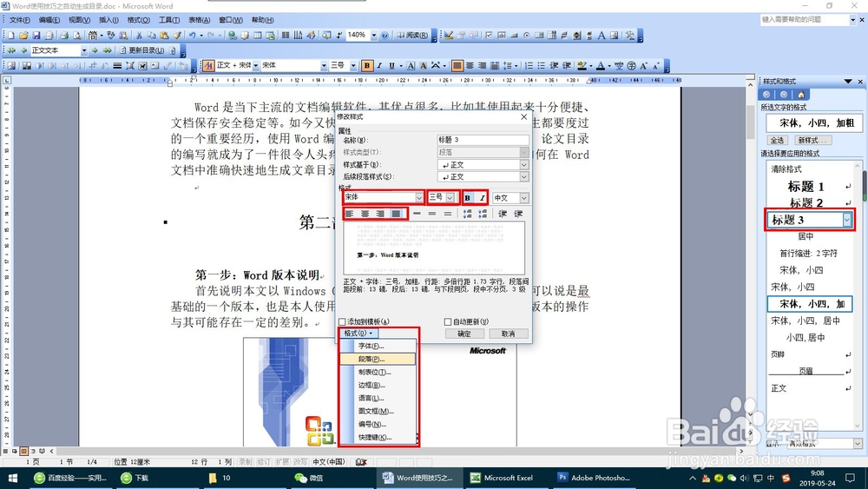
Task: Select 字体 from the format popup menu
Action: (378, 346)
